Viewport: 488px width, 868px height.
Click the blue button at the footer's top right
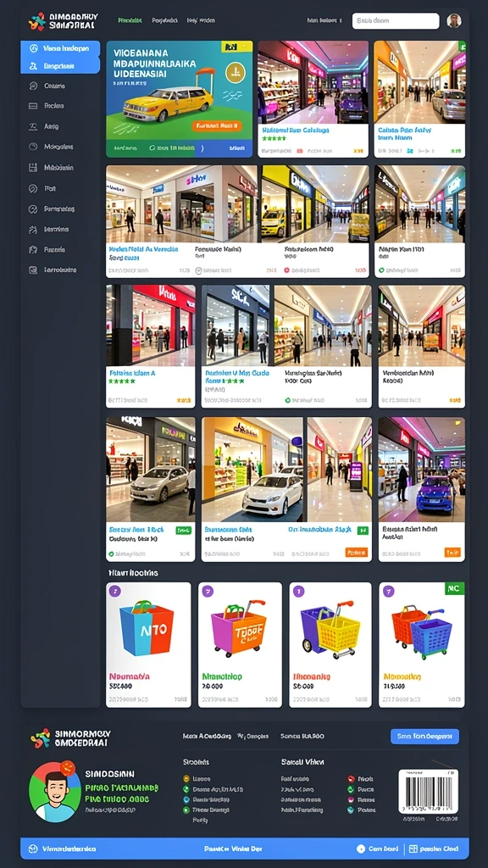424,737
